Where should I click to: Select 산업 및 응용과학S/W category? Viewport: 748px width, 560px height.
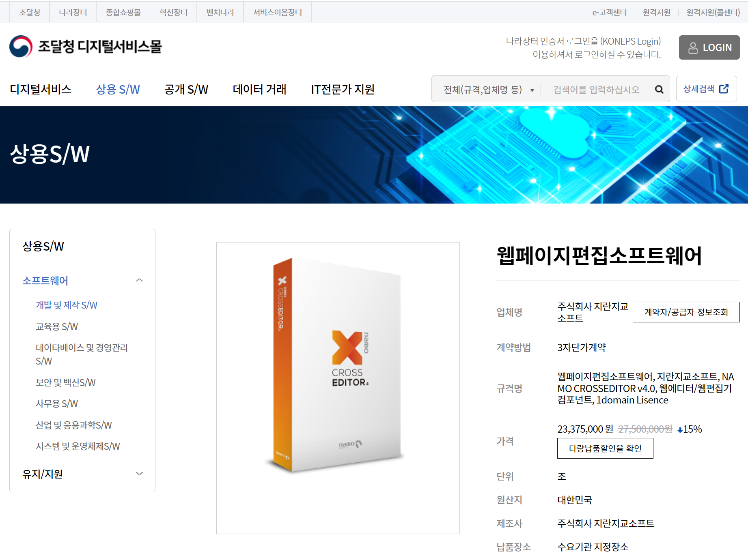click(74, 425)
